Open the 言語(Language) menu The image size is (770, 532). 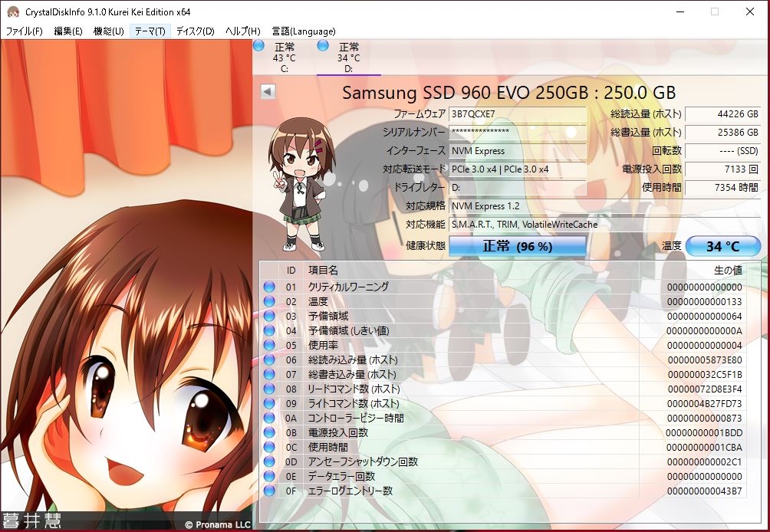click(x=304, y=31)
